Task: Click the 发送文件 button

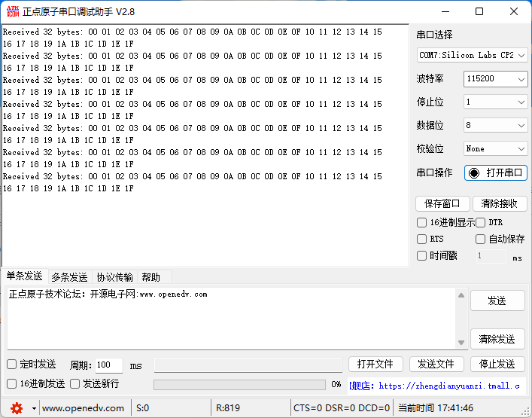Action: point(436,365)
